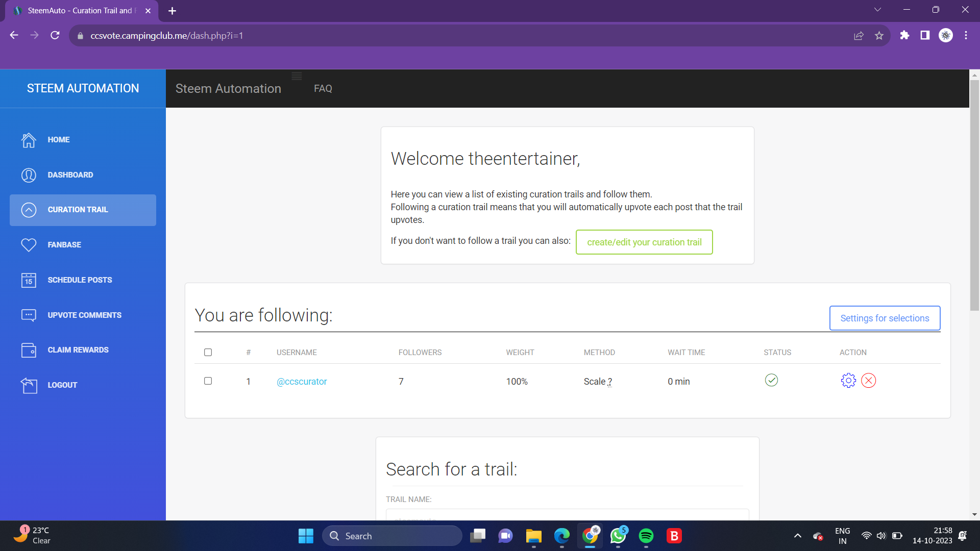Show hidden system tray icons chevron

click(797, 536)
